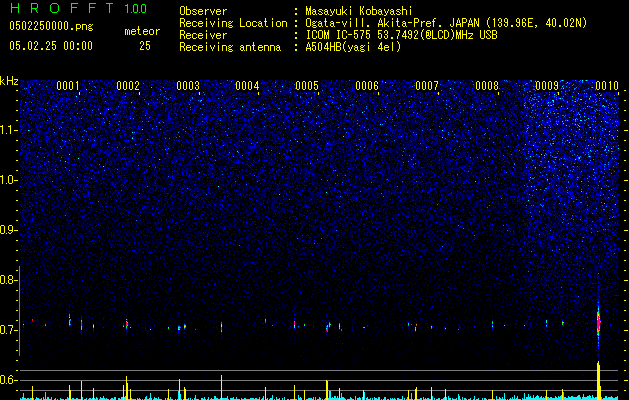Viewport: 629px width, 400px height.
Task: Click the meteor count label
Action: click(142, 31)
